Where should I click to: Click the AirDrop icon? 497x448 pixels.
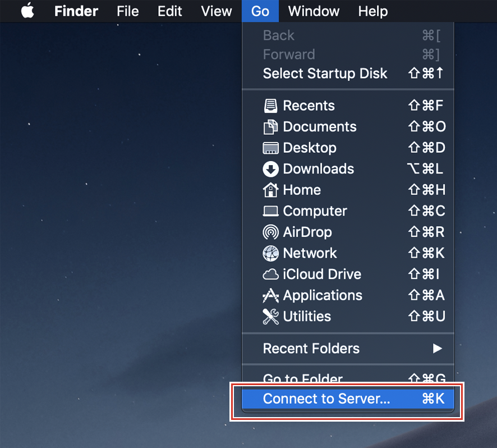pos(270,232)
